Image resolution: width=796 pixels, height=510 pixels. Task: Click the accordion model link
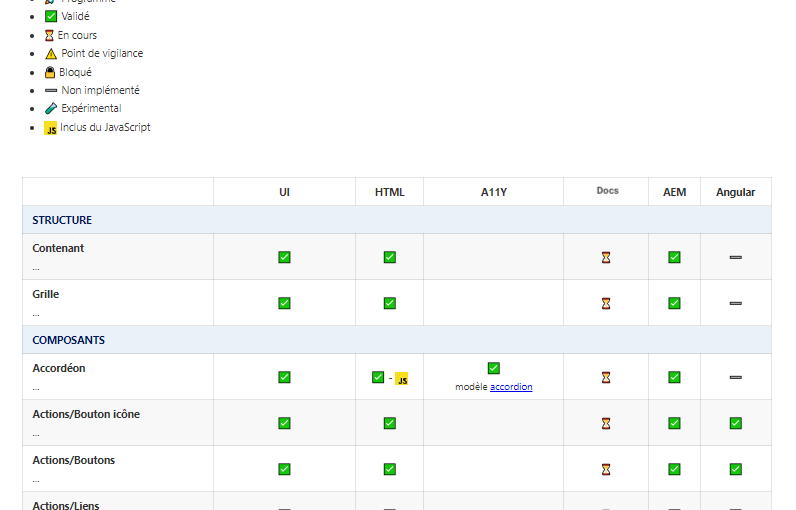coord(511,387)
